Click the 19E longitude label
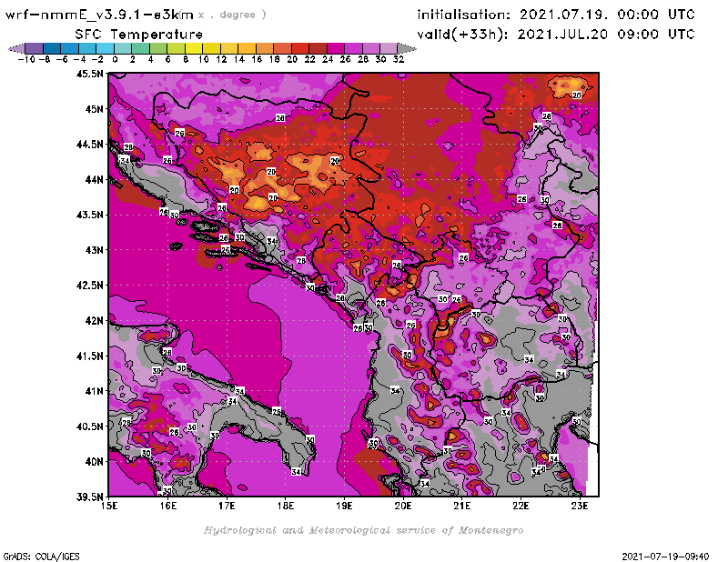Image resolution: width=728 pixels, height=562 pixels. [344, 506]
